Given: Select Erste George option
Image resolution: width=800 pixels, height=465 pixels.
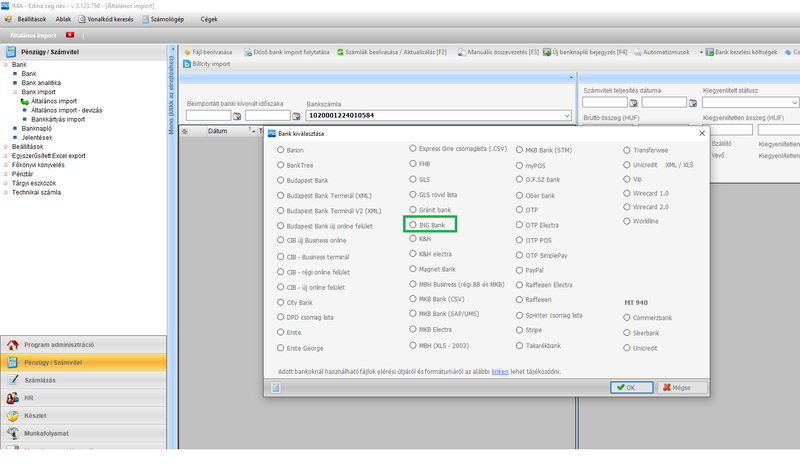Looking at the screenshot, I should [x=281, y=348].
